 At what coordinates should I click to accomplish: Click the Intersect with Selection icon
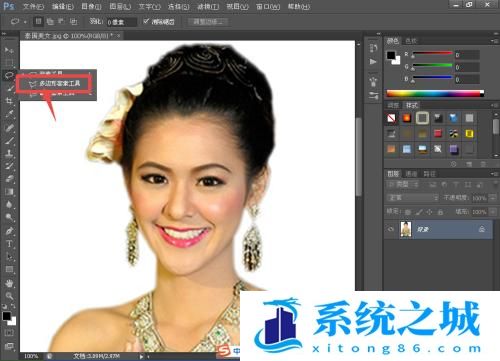point(74,22)
